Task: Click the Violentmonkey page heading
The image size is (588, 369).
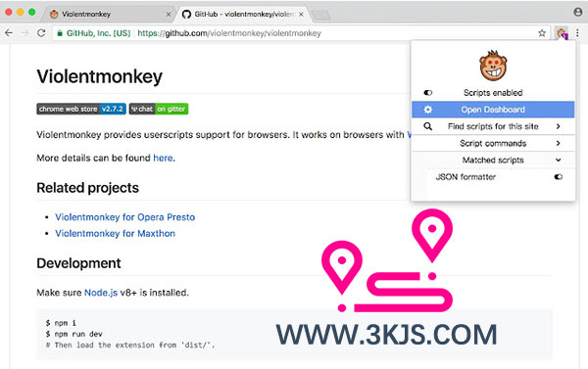Action: [99, 76]
